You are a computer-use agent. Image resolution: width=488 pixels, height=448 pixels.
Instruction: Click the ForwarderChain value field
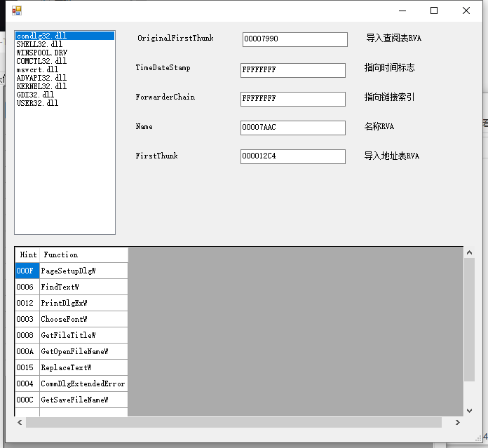click(293, 99)
